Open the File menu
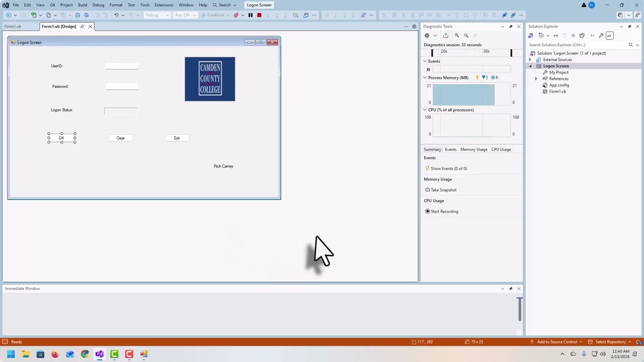Viewport: 644px width, 362px height. (x=16, y=5)
